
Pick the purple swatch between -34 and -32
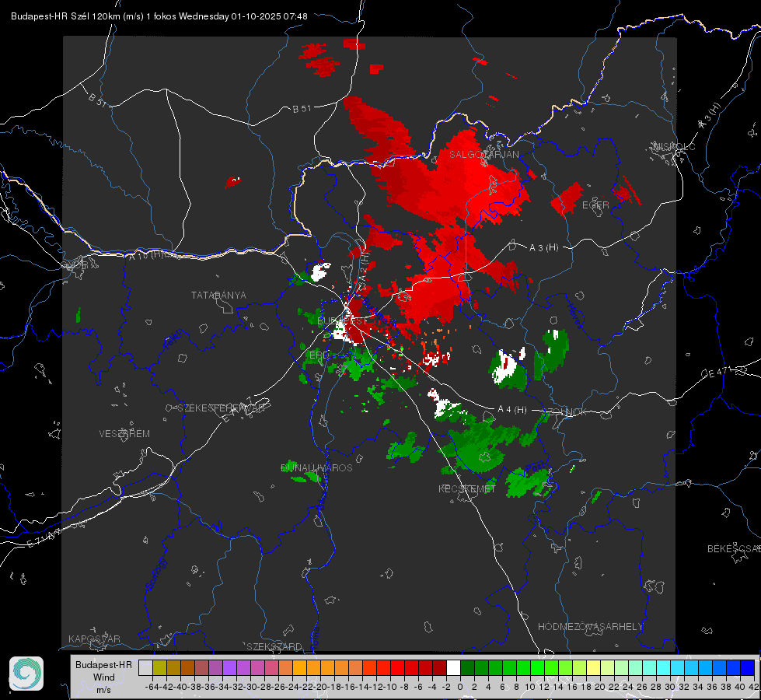coord(229,667)
